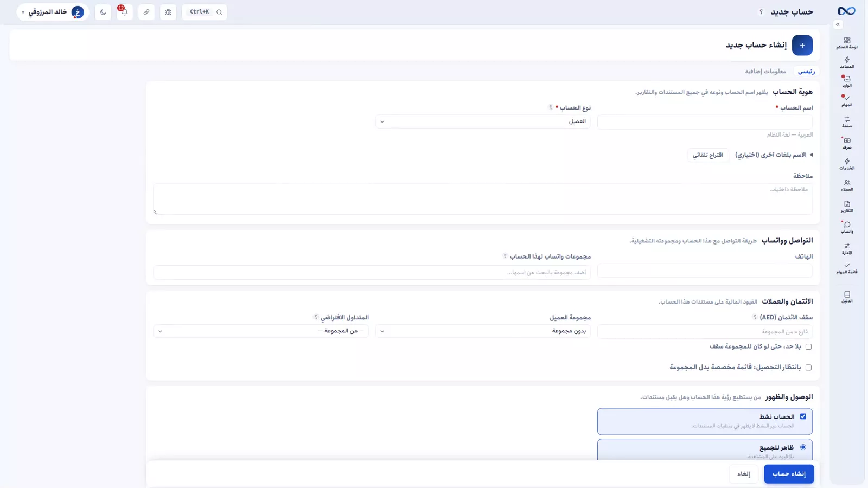Open لوحة التحكم dashboard in sidebar
This screenshot has height=488, width=868.
[847, 43]
